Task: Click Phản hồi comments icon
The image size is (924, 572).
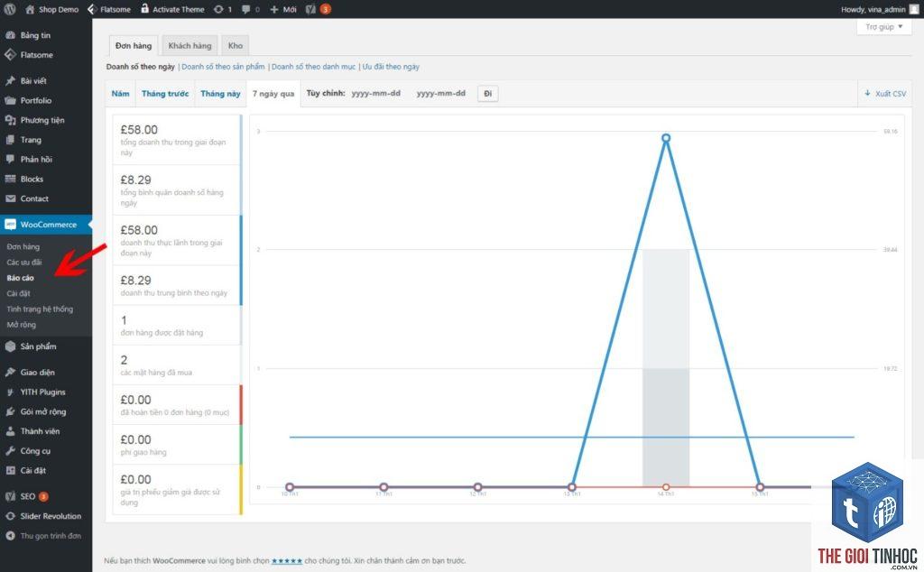Action: (10, 159)
